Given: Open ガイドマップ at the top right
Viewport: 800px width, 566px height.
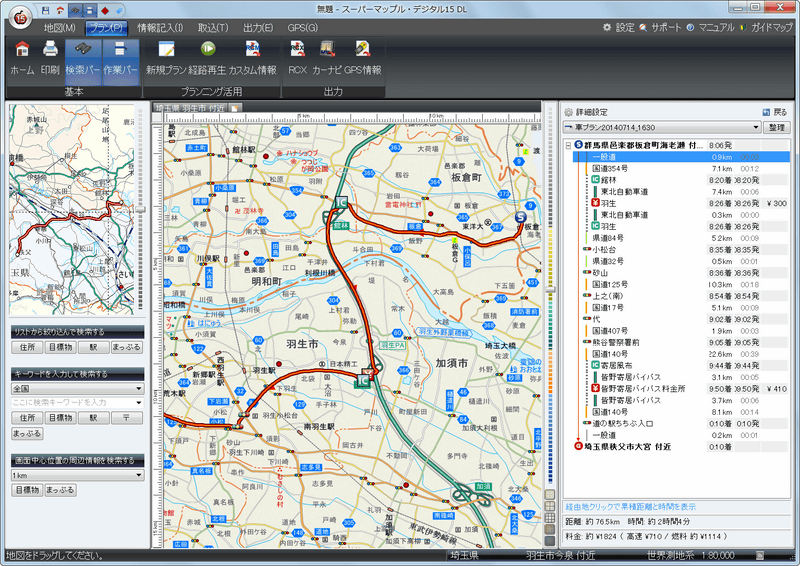Looking at the screenshot, I should point(765,28).
